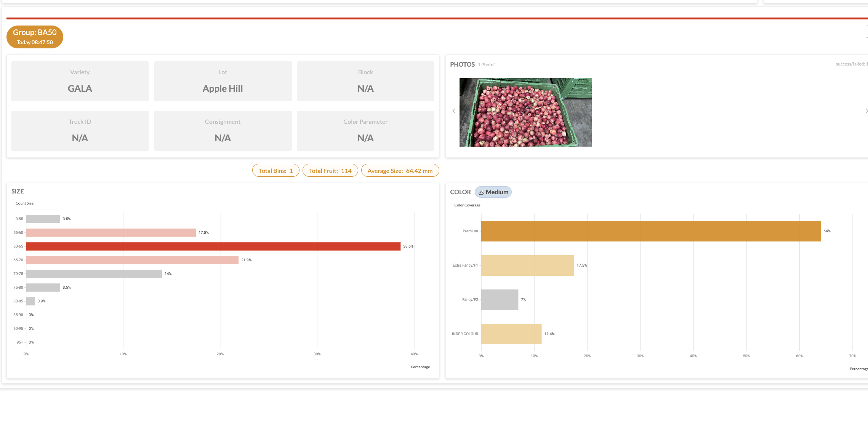Click the Under Colour 11.4% bar
Viewport: 868px width, 430px height.
point(511,334)
